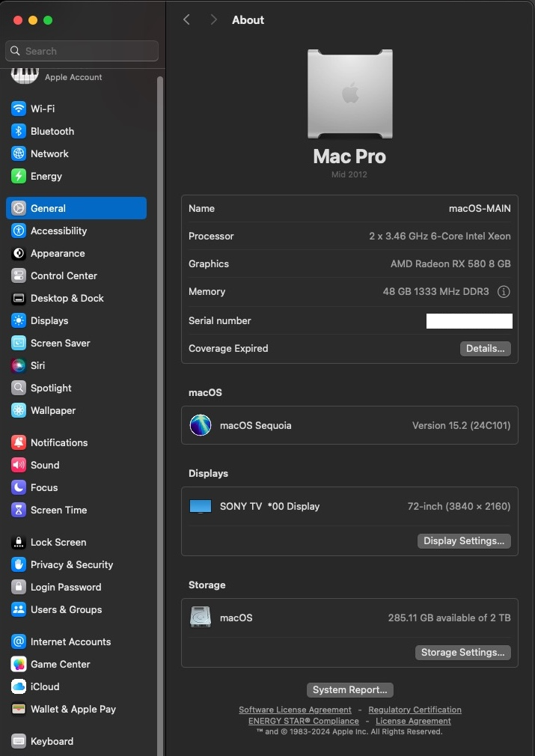Click memory value 48 GB 1333 MHz DDR3

435,292
